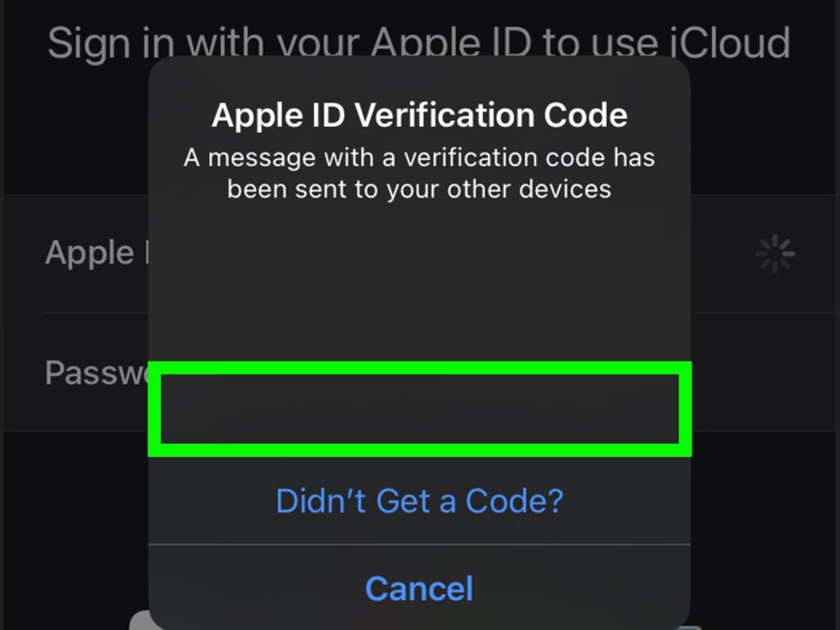Click the "Sign in with your Apple ID" heading
Screen dimensions: 840x630
[418, 43]
